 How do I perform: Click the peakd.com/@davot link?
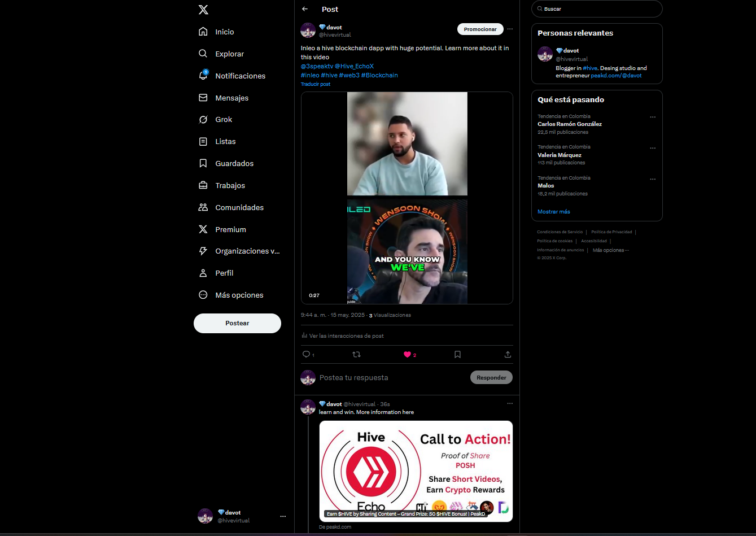(616, 75)
